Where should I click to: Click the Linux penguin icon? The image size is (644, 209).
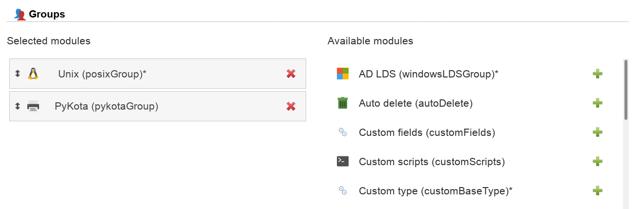pyautogui.click(x=33, y=74)
